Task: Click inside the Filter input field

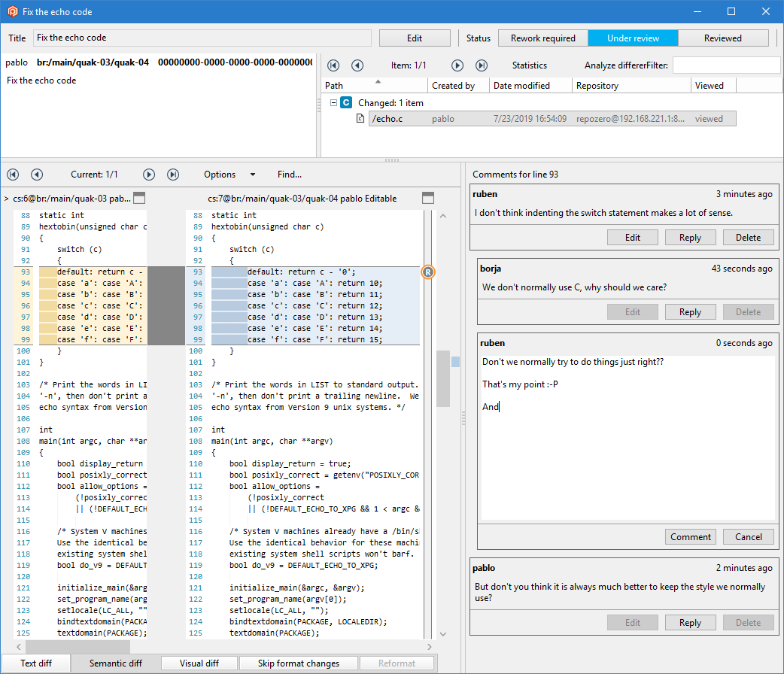Action: [726, 65]
